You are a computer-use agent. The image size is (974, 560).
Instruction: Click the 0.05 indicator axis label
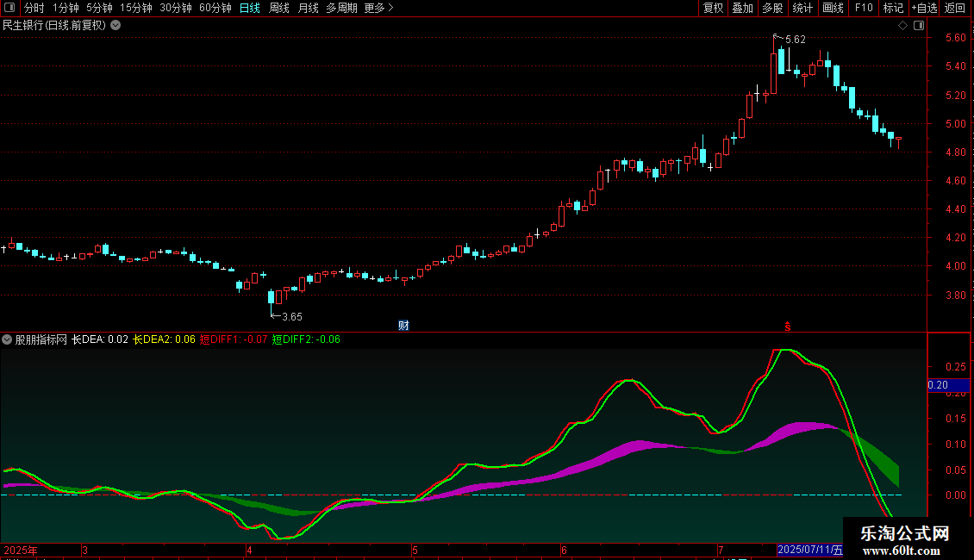tap(956, 470)
